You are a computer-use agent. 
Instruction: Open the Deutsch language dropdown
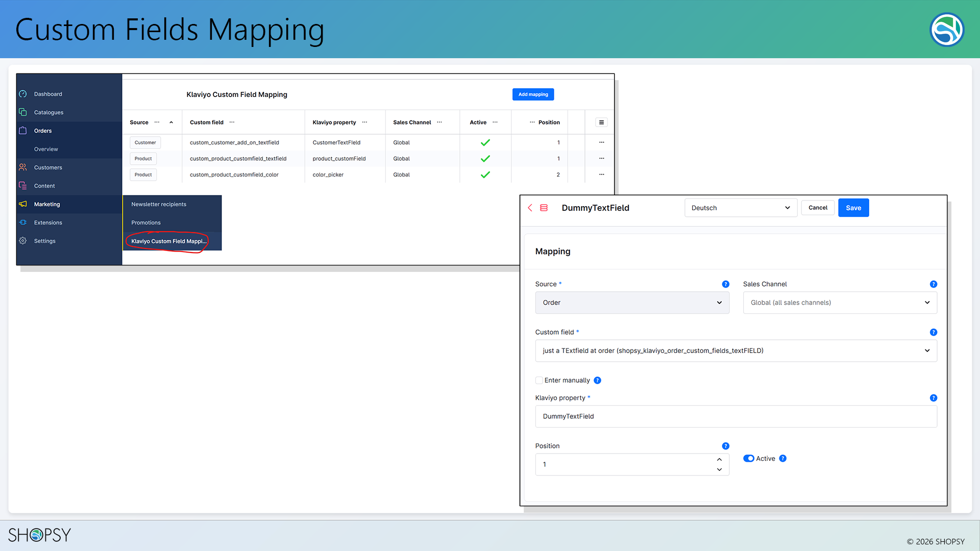tap(741, 208)
